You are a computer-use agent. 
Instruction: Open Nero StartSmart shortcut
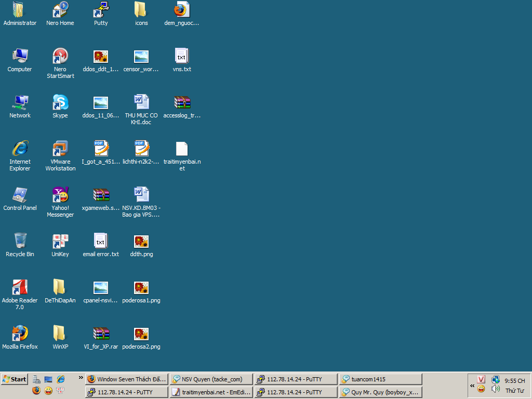tap(60, 57)
